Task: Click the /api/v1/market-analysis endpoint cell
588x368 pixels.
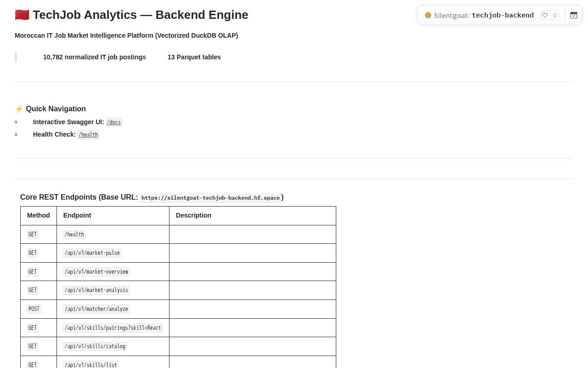Action: tap(113, 290)
